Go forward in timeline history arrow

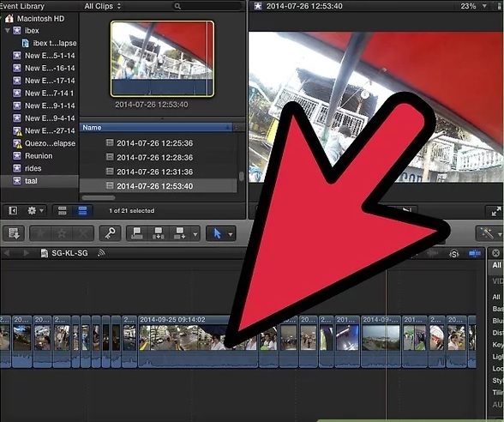tap(26, 253)
